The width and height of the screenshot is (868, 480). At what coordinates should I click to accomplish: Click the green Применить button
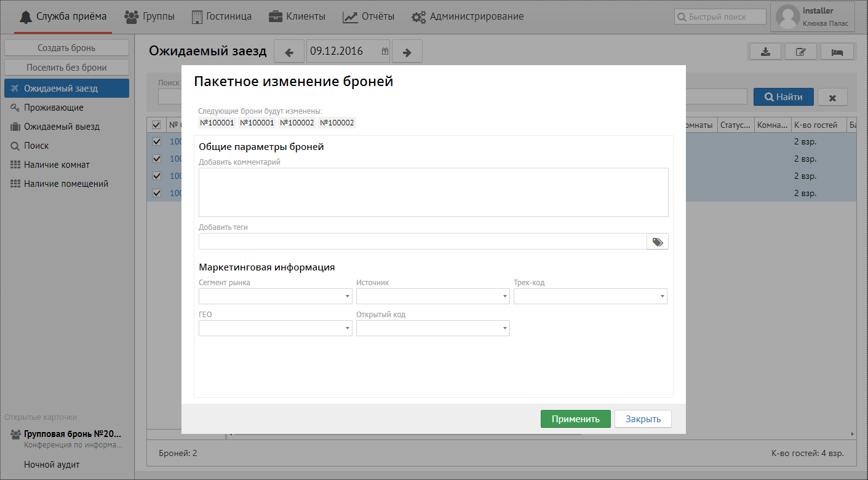575,419
